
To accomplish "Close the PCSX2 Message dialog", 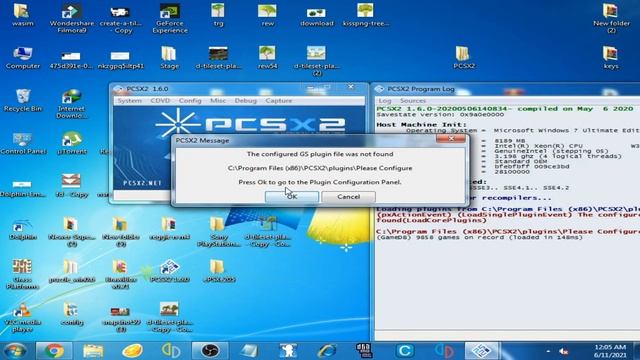I will tap(451, 139).
